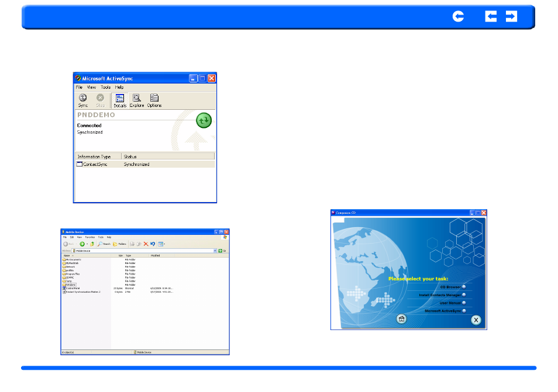Click Folders in Mobile Device toolbar

[119, 244]
